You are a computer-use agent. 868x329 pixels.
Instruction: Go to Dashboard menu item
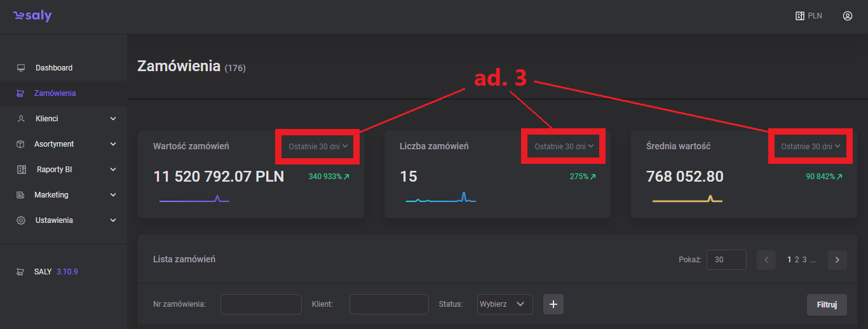click(54, 68)
